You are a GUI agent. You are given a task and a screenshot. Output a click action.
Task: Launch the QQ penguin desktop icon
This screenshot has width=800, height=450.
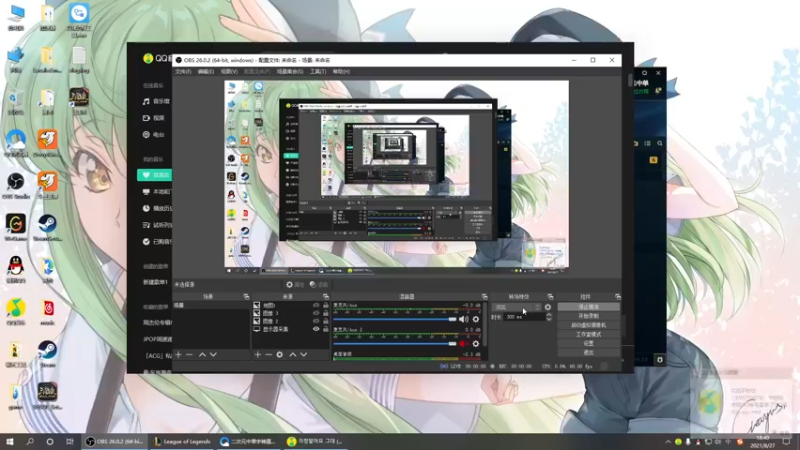point(16,269)
